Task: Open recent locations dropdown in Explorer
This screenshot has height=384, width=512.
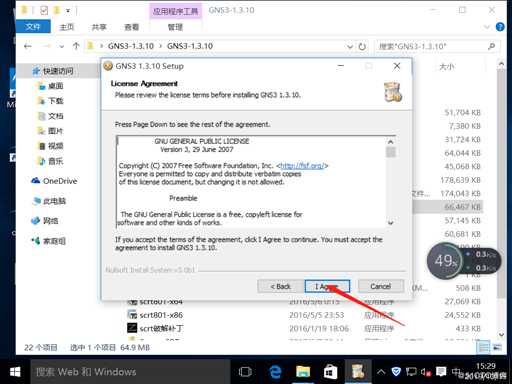Action: coord(62,46)
